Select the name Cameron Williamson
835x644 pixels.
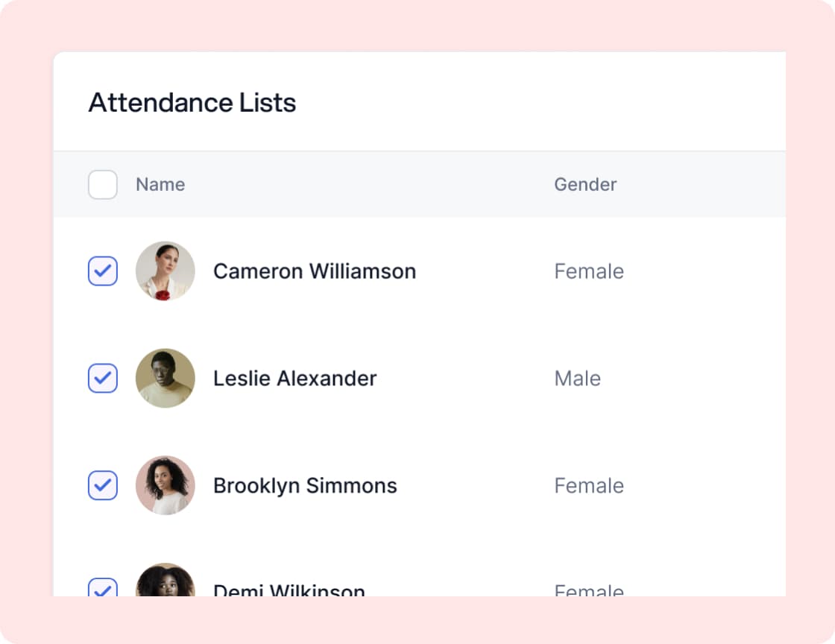click(315, 271)
